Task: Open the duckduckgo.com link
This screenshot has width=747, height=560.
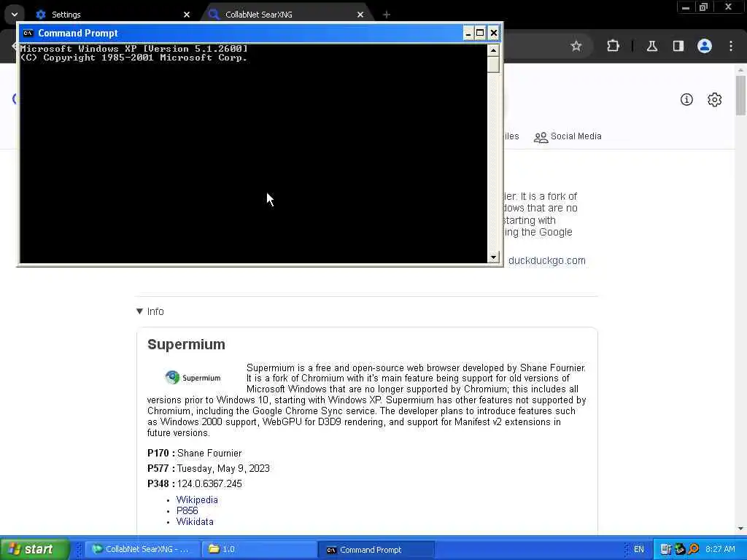Action: click(547, 260)
